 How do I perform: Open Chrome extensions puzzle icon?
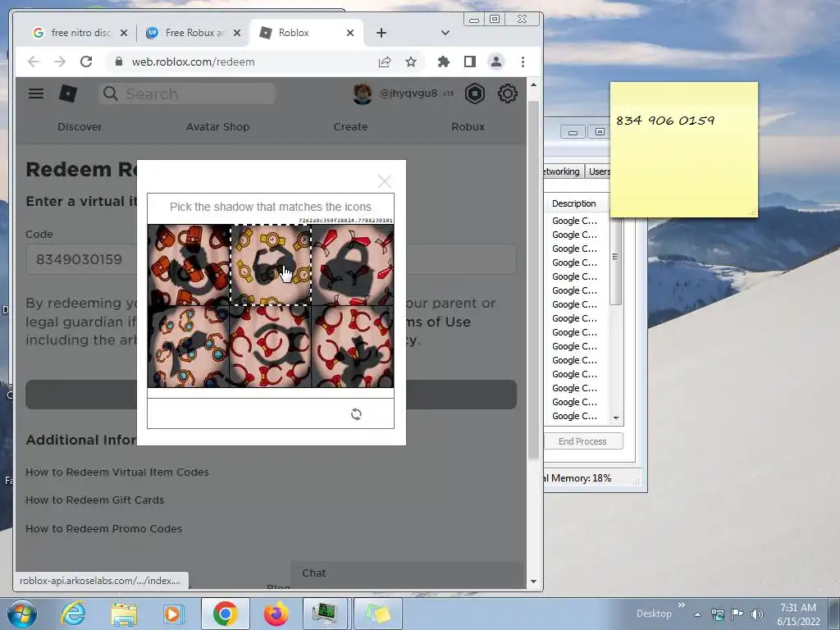444,62
